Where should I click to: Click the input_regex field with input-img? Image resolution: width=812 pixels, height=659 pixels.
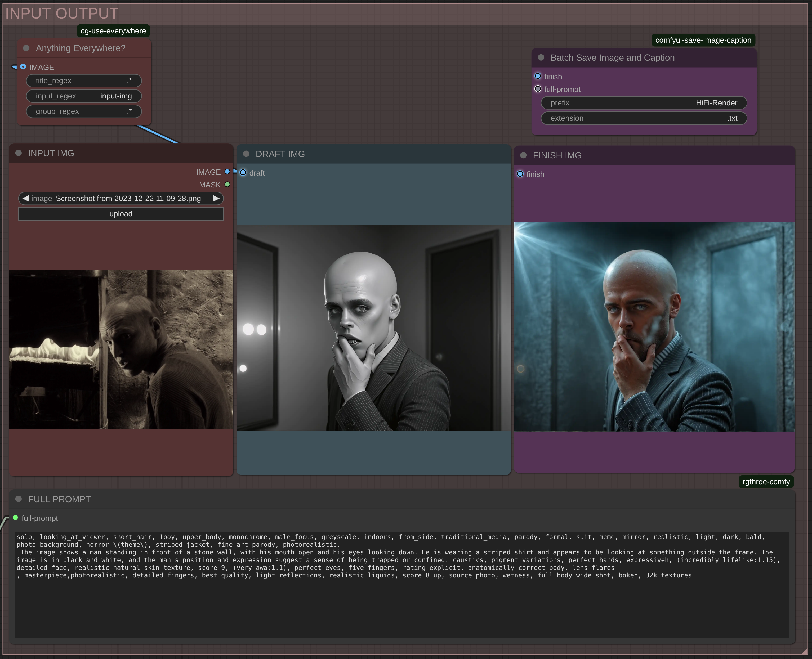click(x=84, y=96)
